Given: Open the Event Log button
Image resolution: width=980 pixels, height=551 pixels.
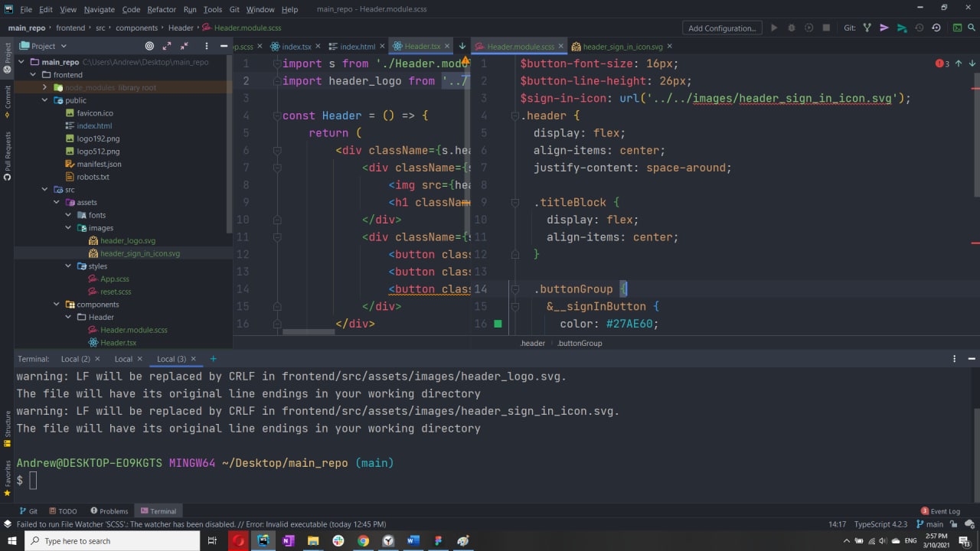Looking at the screenshot, I should coord(940,511).
